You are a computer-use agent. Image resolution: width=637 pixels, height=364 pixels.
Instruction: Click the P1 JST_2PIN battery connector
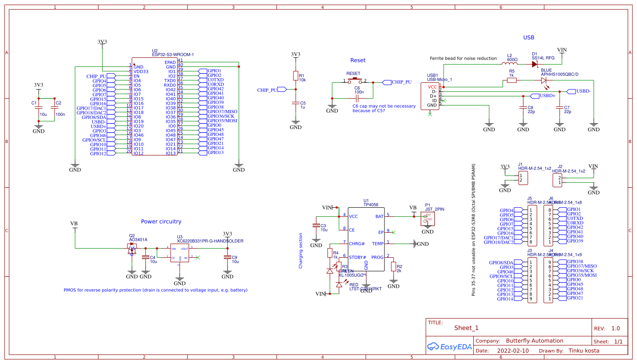coord(428,219)
